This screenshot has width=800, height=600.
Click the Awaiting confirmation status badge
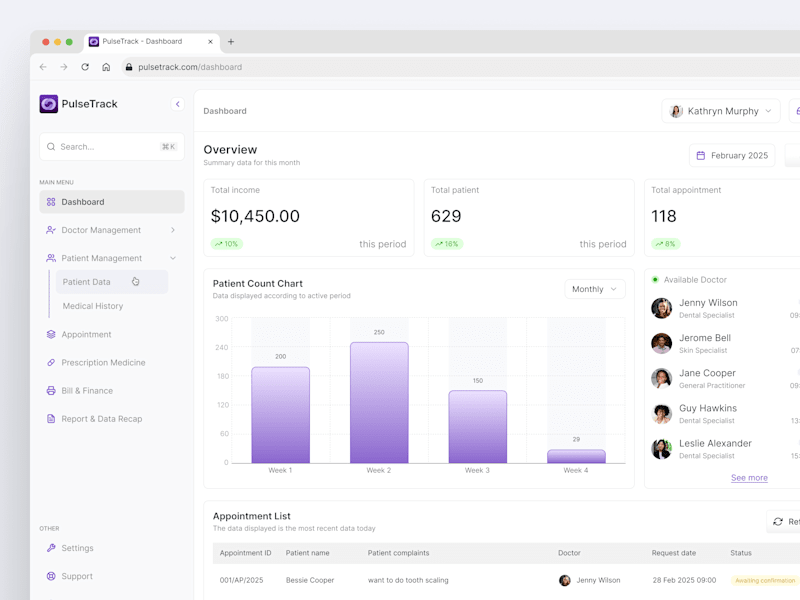point(765,581)
